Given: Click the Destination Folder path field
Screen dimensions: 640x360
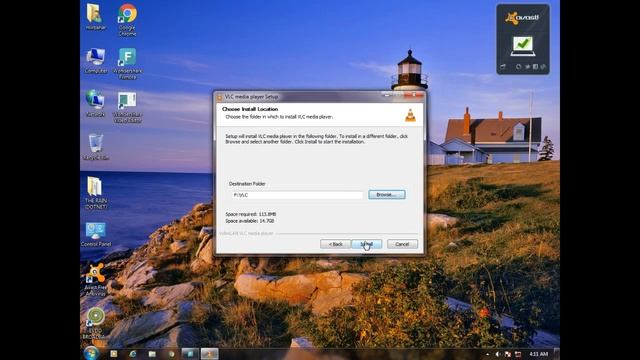Looking at the screenshot, I should (x=297, y=195).
